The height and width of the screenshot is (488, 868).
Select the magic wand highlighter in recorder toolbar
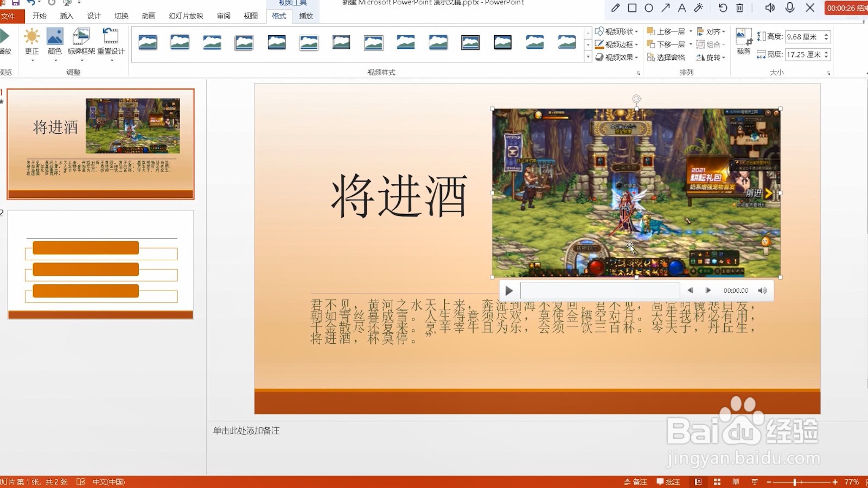(x=699, y=8)
